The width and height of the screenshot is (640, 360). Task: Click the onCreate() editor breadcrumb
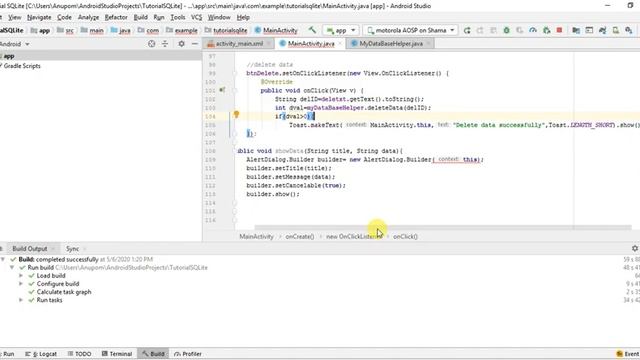(300, 236)
